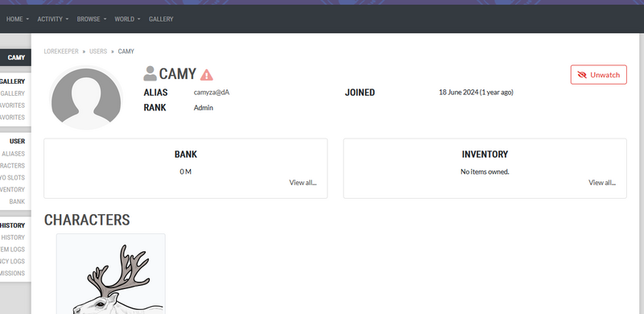Open Inventory link in user sidebar
Screen dimensions: 644x314
click(12, 189)
